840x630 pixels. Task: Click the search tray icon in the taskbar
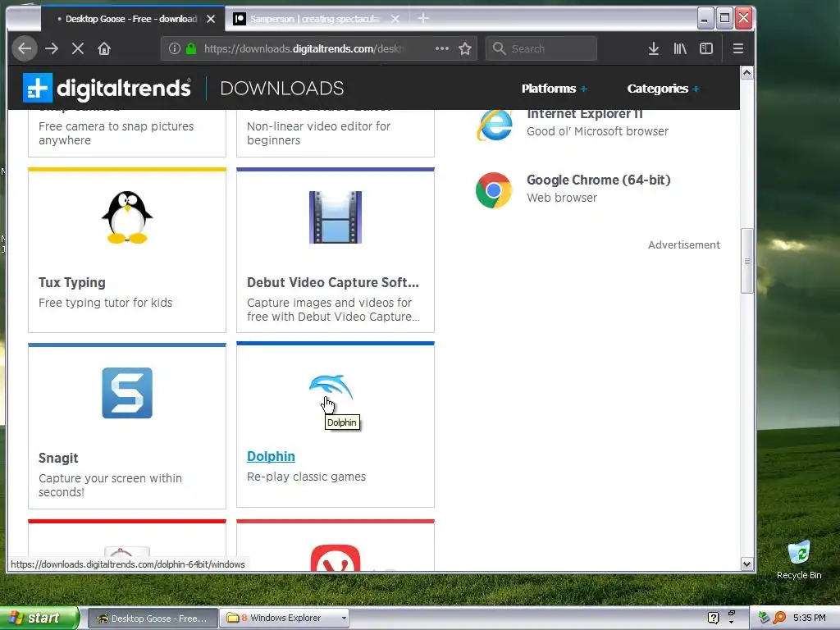779,618
